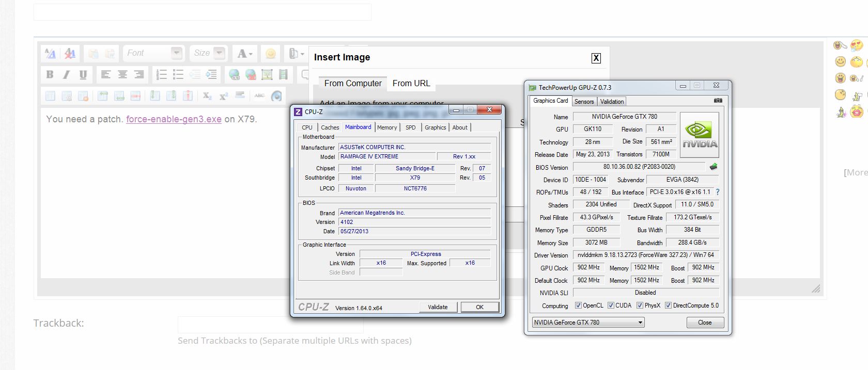Click the subscript X₂ icon
The width and height of the screenshot is (868, 370).
point(207,95)
